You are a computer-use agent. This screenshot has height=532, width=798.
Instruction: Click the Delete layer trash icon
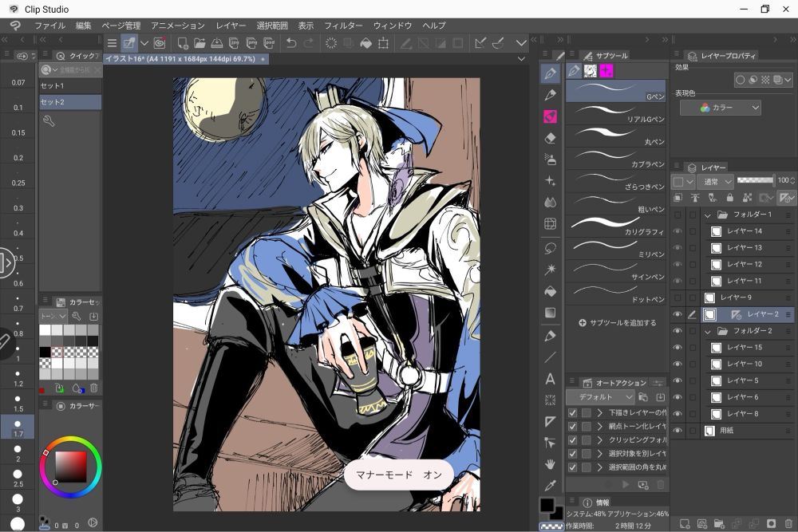coord(788,523)
